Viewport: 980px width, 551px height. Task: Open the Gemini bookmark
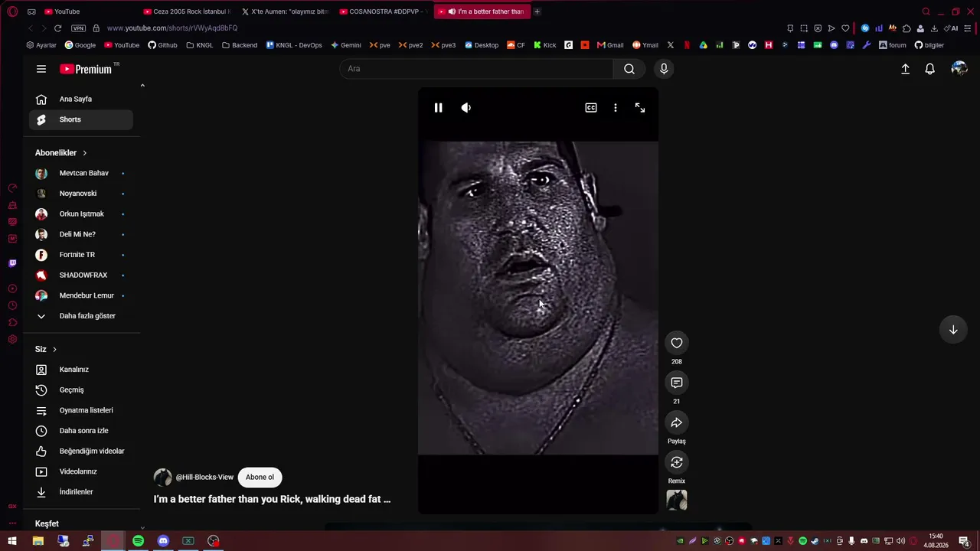point(346,45)
